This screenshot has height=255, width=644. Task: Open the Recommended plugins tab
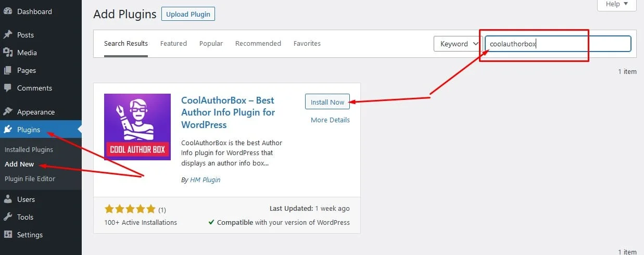(x=258, y=44)
